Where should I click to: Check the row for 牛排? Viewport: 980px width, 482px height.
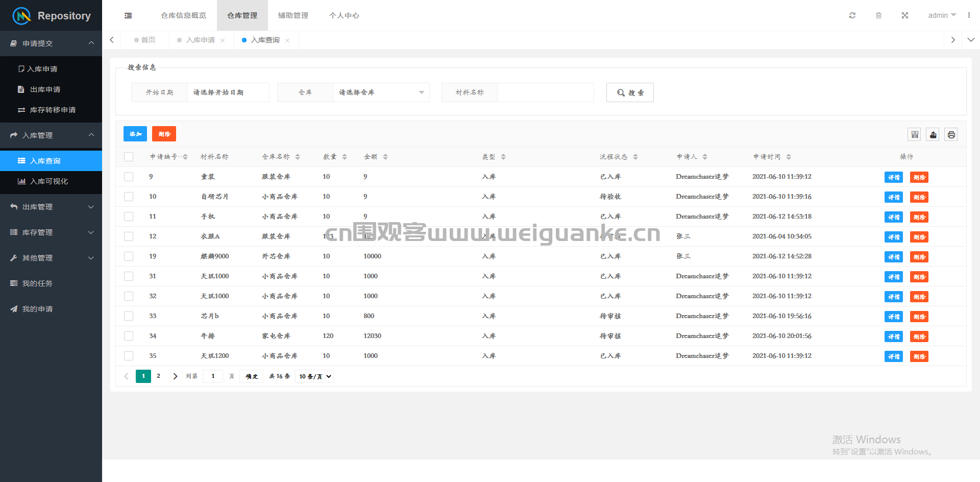pos(129,336)
